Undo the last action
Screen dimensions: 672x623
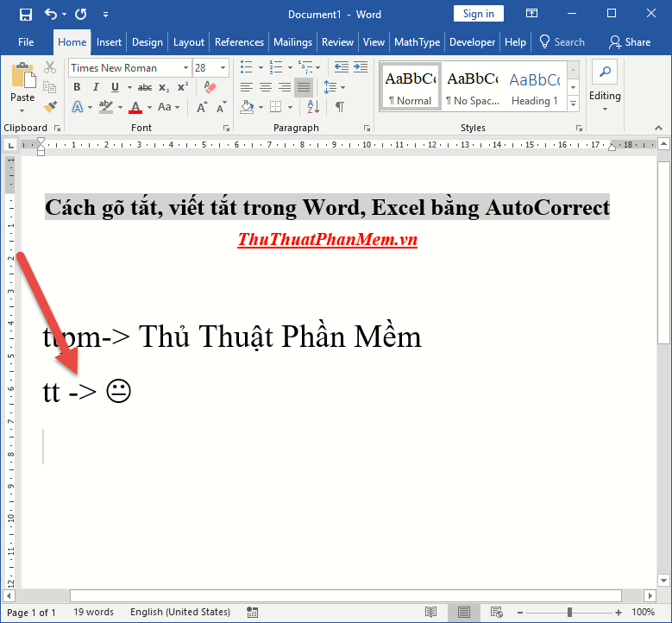51,15
